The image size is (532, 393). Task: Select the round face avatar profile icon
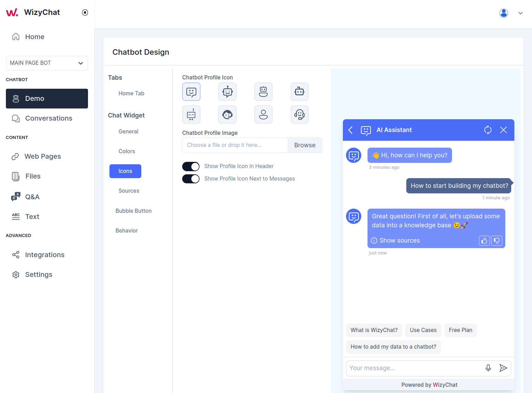(x=227, y=115)
